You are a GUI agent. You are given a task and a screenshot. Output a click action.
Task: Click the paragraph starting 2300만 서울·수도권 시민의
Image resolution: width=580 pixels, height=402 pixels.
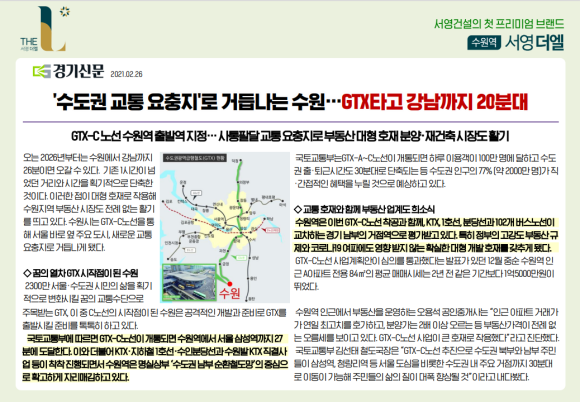[x=155, y=306]
